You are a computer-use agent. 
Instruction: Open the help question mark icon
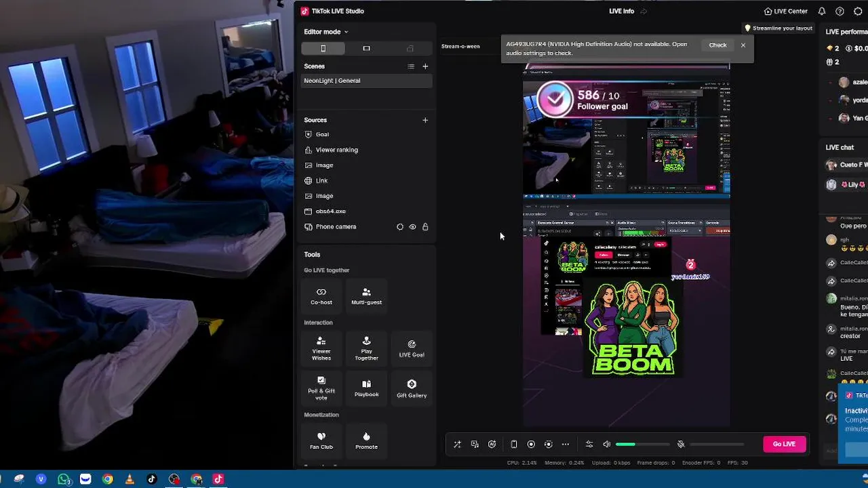click(x=840, y=12)
